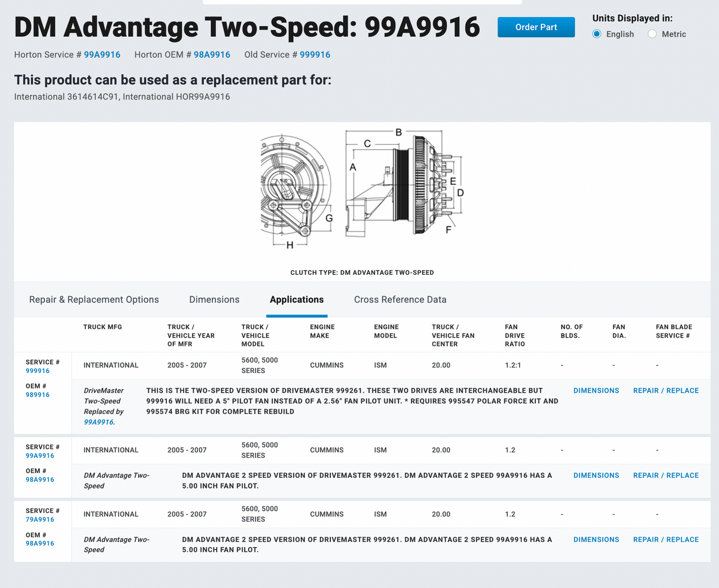The height and width of the screenshot is (588, 719).
Task: Open service number 79A9916 link
Action: point(40,519)
